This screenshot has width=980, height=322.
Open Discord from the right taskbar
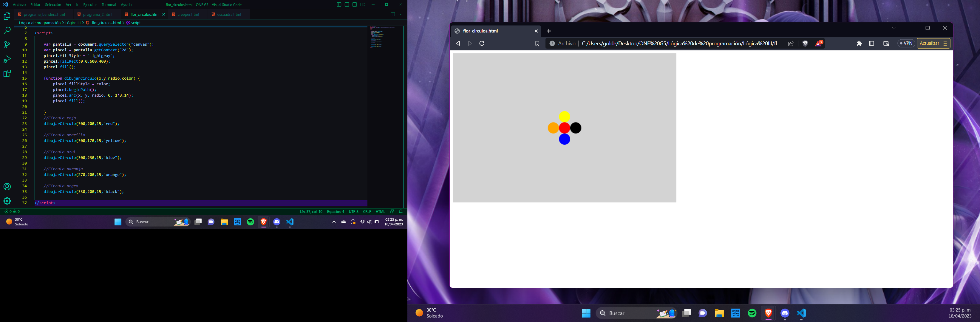(785, 313)
